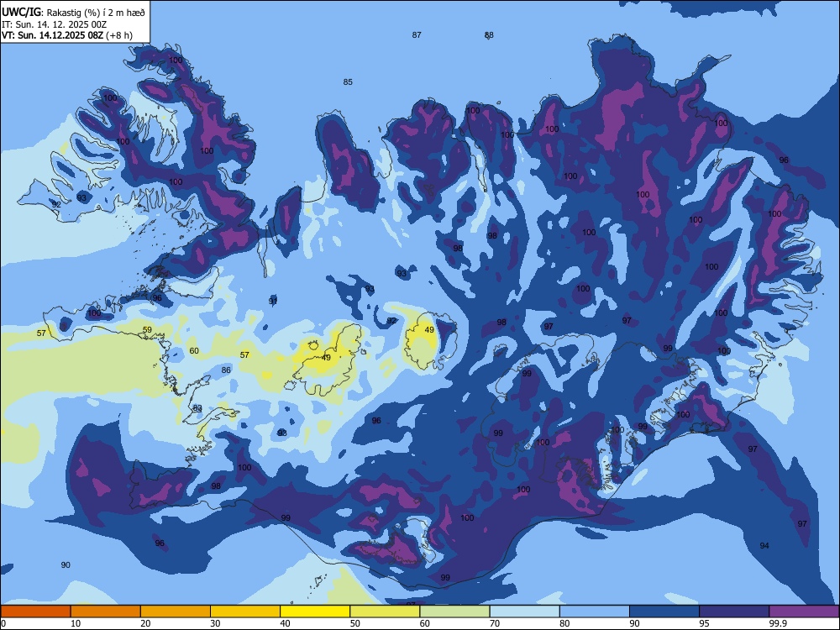840x630 pixels.
Task: Click the legend tick label '95'
Action: 705,623
